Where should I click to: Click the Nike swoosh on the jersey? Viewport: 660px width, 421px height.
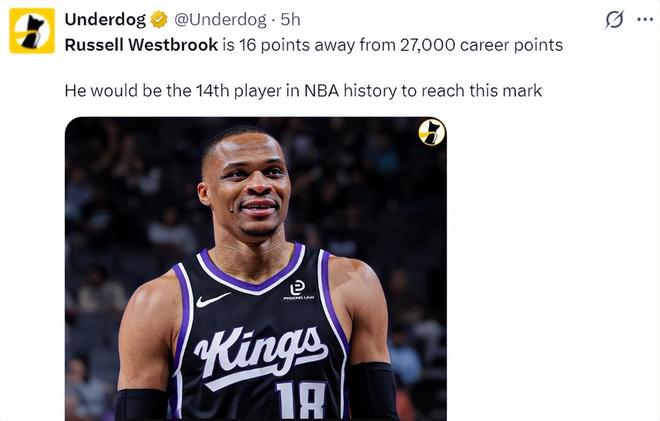pos(213,299)
